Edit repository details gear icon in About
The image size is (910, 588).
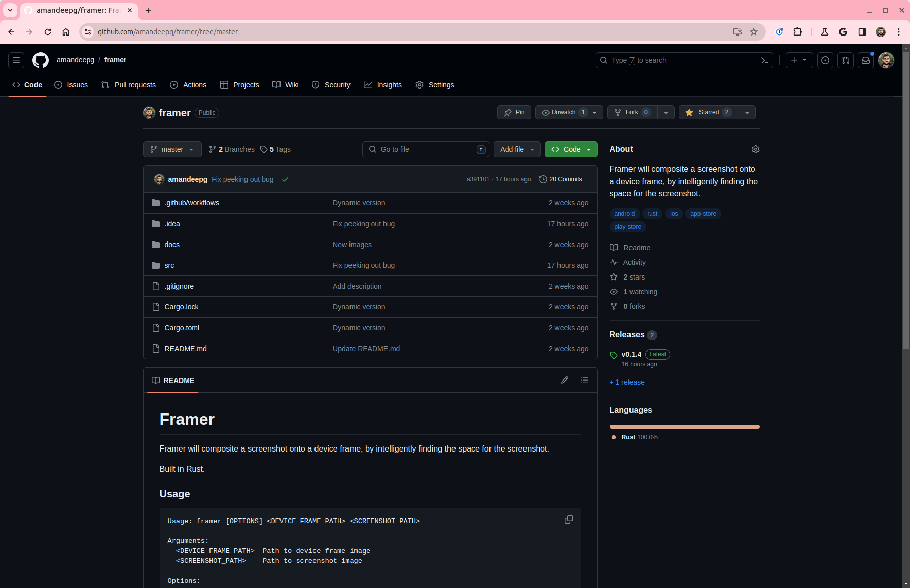[x=756, y=149]
